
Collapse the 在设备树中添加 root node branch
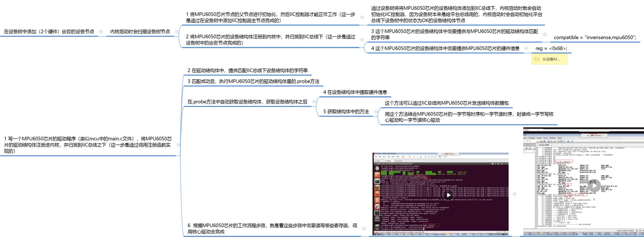101,31
